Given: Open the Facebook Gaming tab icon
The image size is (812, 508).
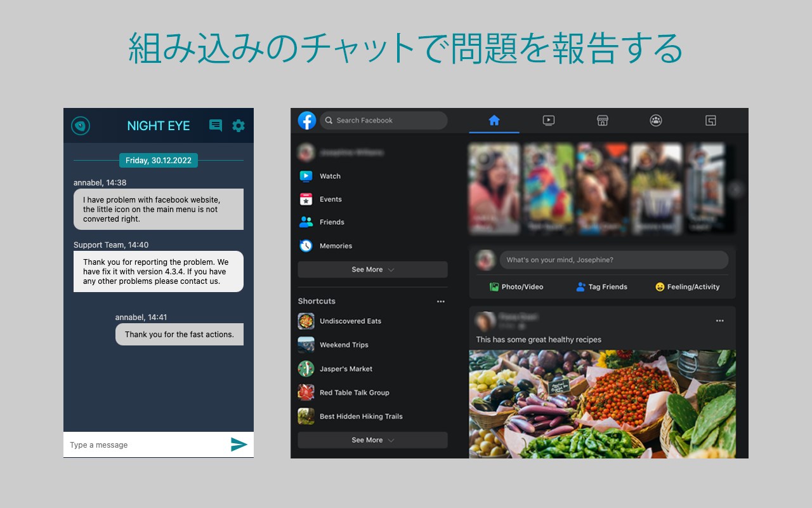Looking at the screenshot, I should pos(710,120).
